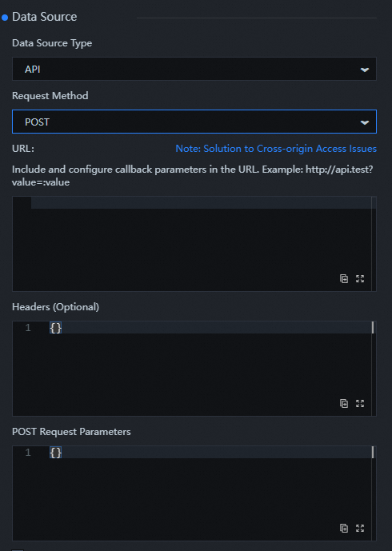The width and height of the screenshot is (392, 551).
Task: Open Headers editor in fullscreen
Action: tap(360, 403)
